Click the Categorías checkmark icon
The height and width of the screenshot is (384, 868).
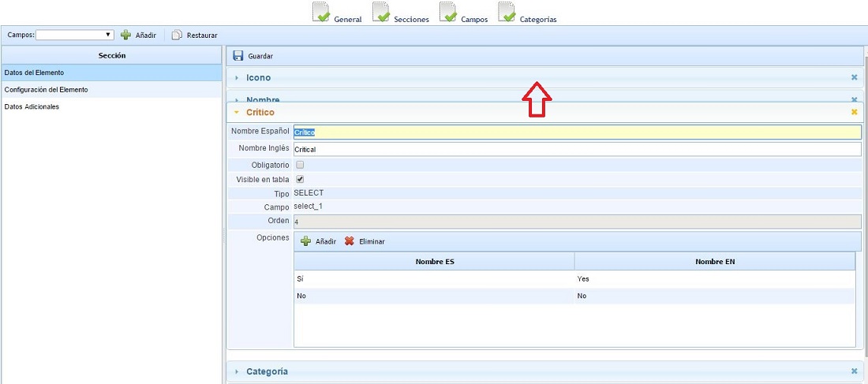(507, 13)
